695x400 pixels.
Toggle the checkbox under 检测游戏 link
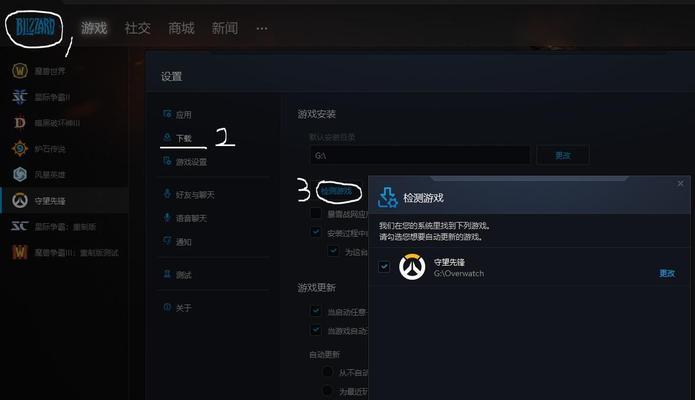(316, 213)
